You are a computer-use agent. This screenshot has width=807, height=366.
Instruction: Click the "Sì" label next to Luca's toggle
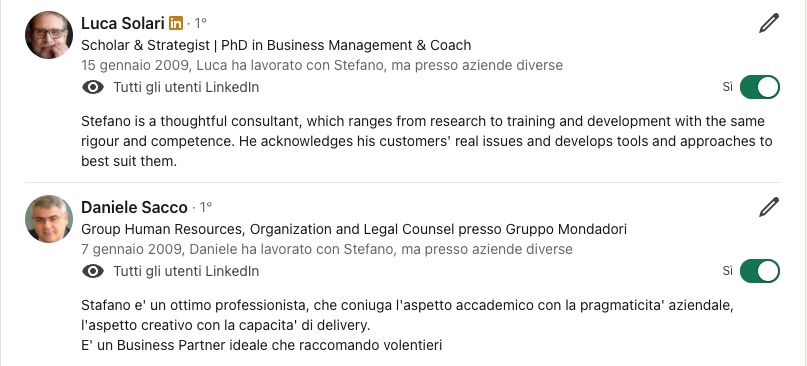click(x=727, y=87)
